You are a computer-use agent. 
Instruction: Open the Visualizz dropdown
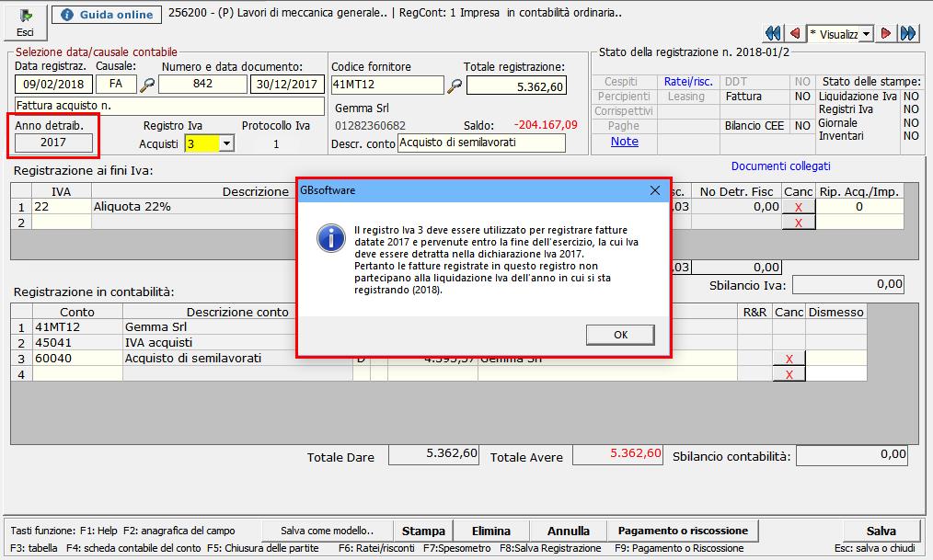(x=865, y=32)
